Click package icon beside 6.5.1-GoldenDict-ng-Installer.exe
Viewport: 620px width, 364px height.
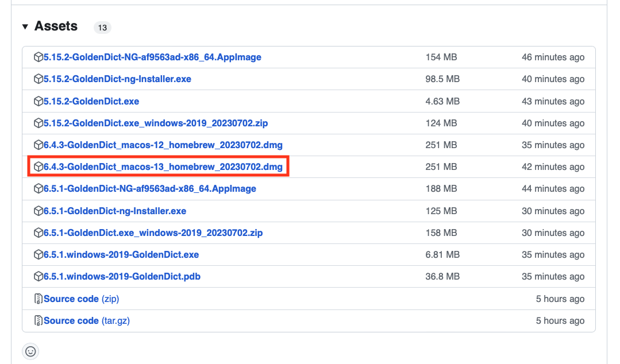point(38,211)
